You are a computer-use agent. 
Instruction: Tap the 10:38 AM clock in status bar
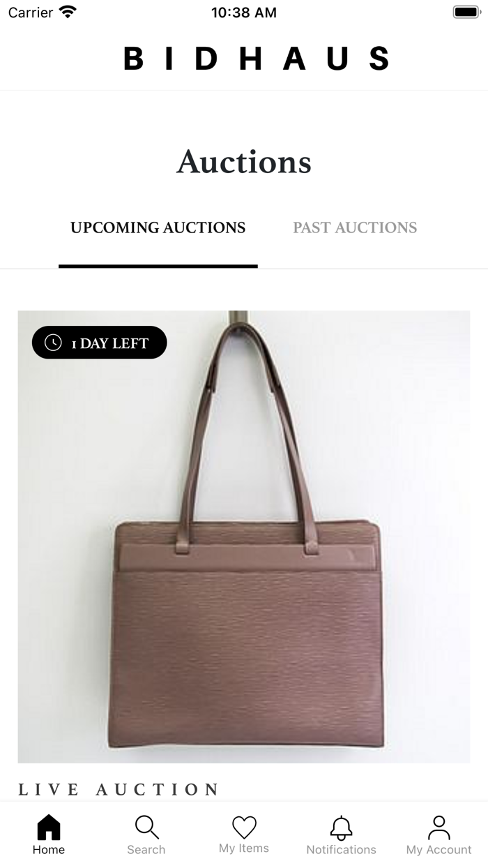pyautogui.click(x=244, y=12)
